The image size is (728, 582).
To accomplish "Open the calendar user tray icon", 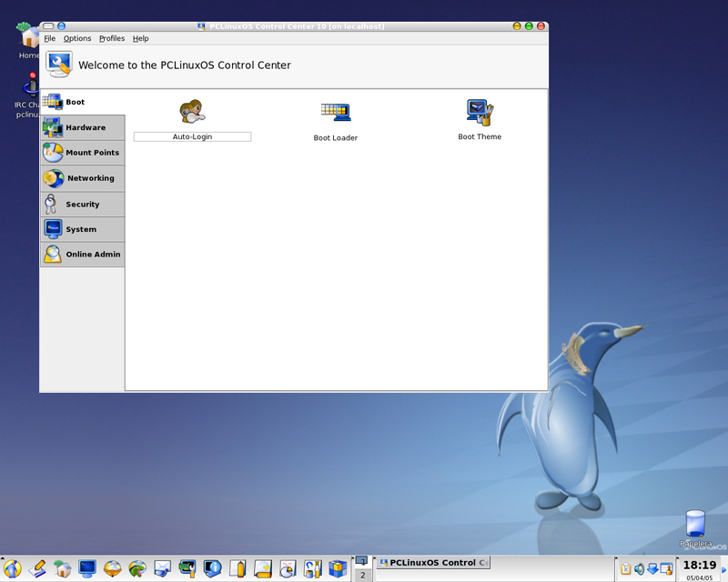I will tap(666, 568).
